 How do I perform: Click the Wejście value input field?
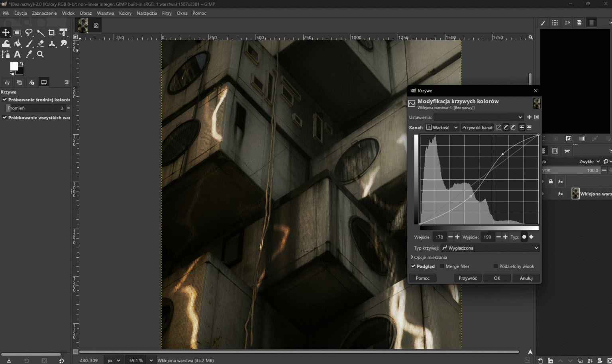(x=439, y=237)
